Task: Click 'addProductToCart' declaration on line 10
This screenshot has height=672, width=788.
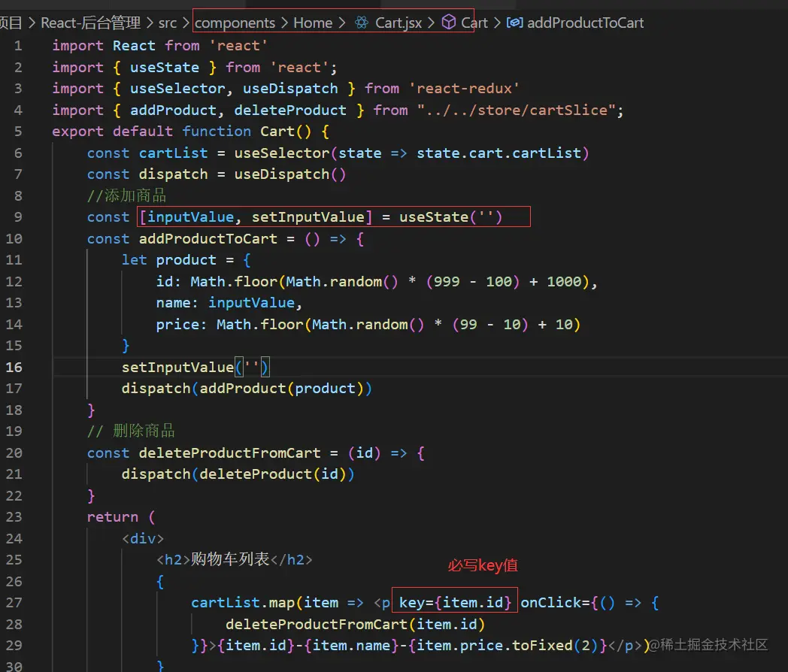Action: click(208, 238)
